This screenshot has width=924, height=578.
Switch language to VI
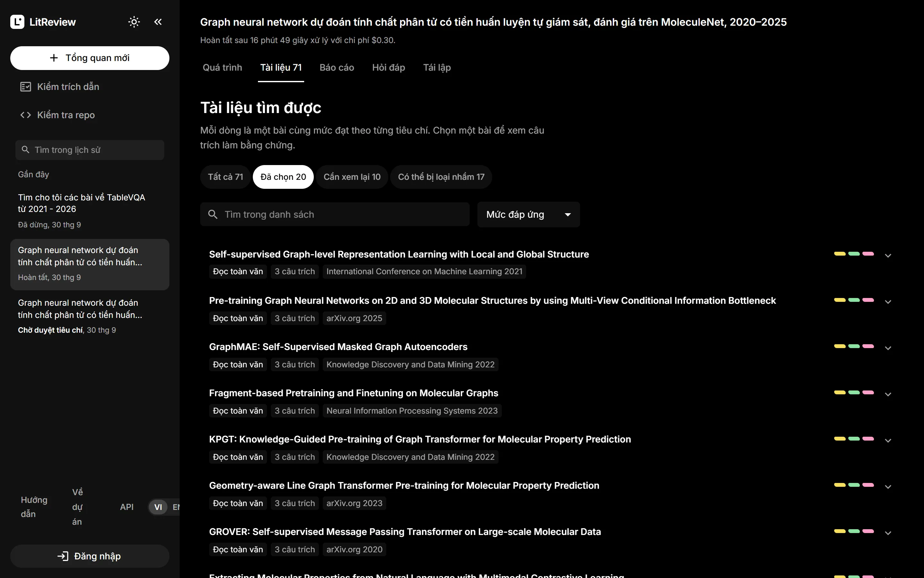tap(158, 507)
